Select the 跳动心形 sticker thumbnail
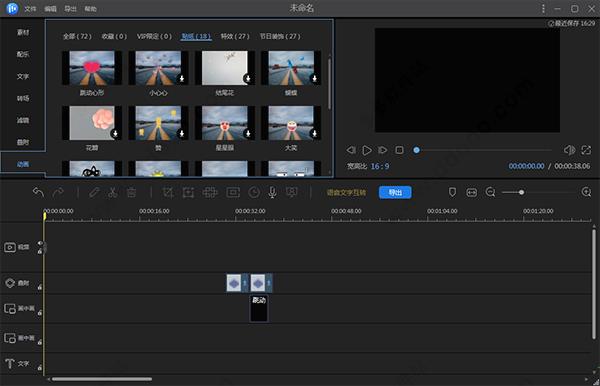This screenshot has width=600, height=386. [x=92, y=68]
